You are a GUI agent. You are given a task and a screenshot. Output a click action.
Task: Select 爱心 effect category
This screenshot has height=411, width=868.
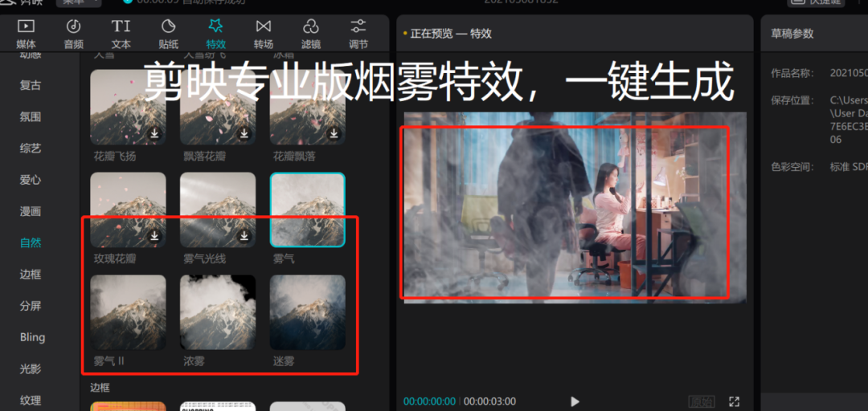point(31,180)
